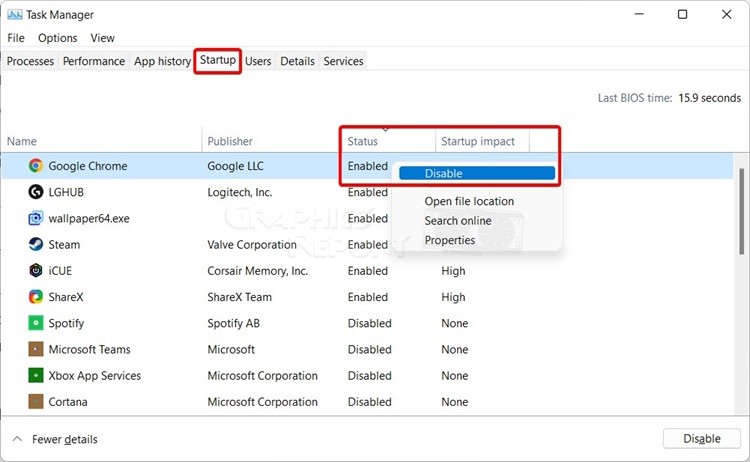
Task: Select the LGHUB row name
Action: click(66, 192)
